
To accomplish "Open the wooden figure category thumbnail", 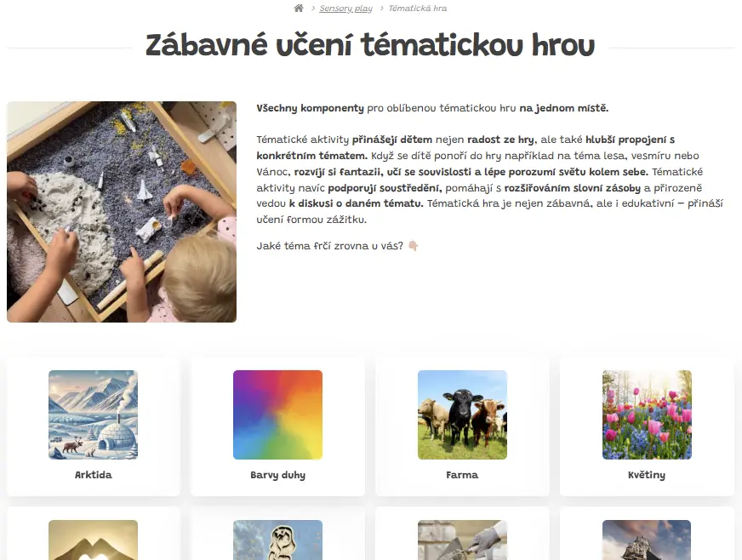I will pos(277,540).
